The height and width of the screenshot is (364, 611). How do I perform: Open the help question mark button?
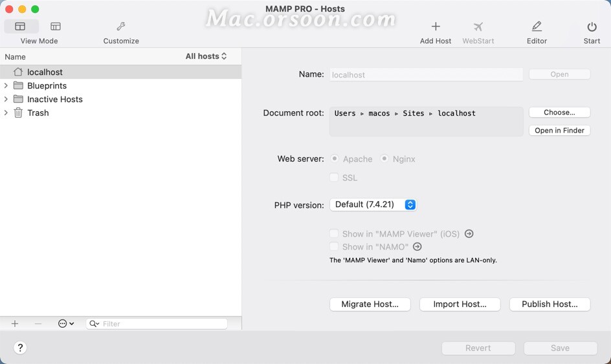tap(20, 348)
